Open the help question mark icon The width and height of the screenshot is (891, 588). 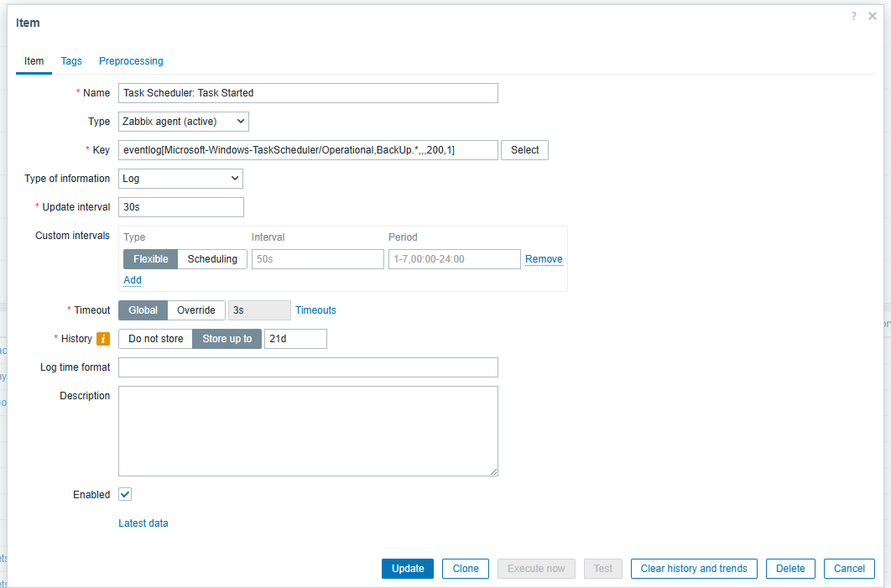tap(853, 16)
